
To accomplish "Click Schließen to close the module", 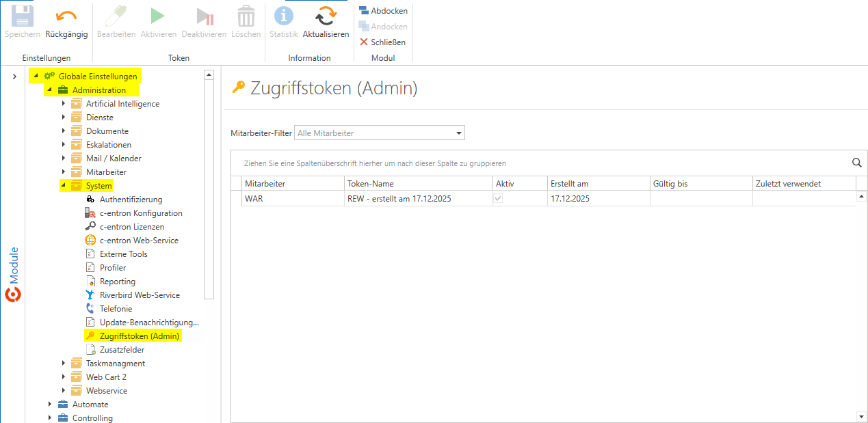I will (x=382, y=42).
